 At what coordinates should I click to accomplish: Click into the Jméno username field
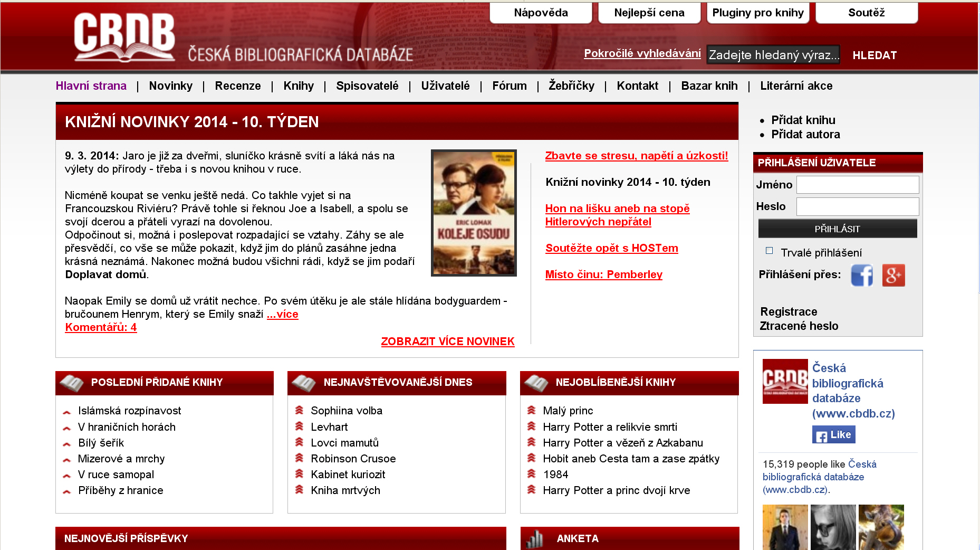coord(857,185)
